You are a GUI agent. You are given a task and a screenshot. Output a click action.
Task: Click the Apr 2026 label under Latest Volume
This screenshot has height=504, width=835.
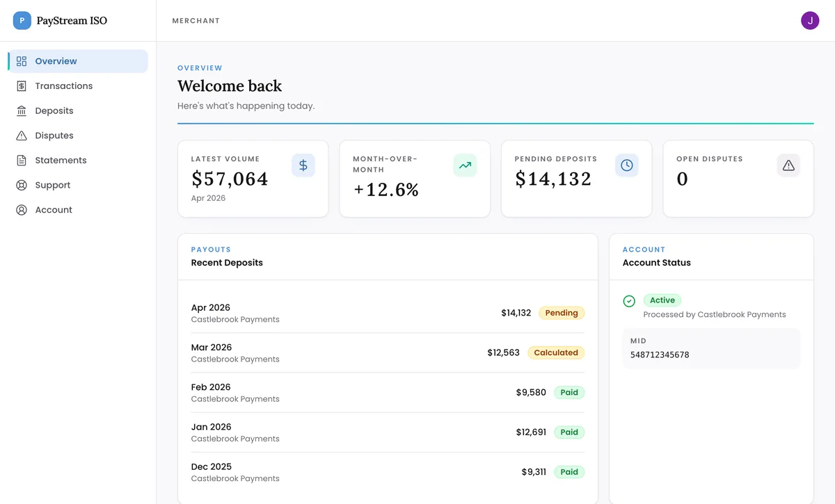[x=209, y=198]
